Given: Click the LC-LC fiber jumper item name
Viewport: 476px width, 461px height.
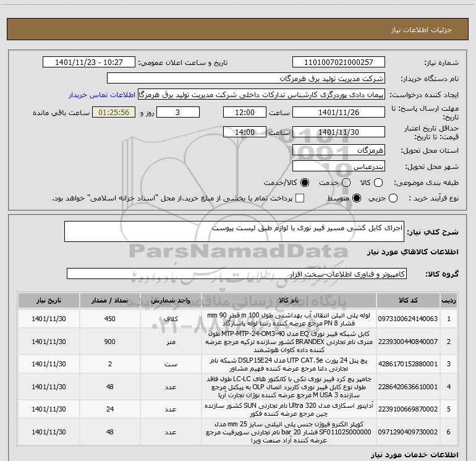Looking at the screenshot, I should (x=289, y=387).
